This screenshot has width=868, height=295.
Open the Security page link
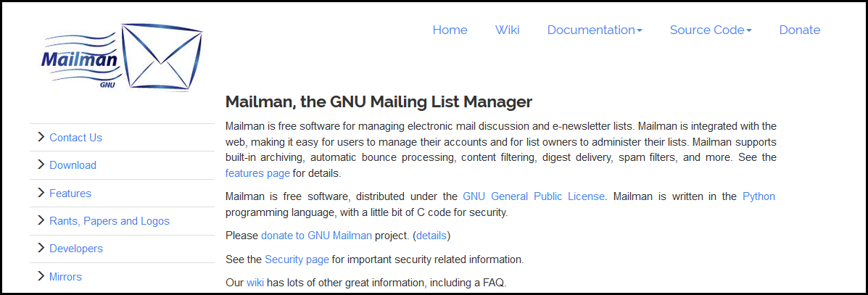tap(297, 259)
